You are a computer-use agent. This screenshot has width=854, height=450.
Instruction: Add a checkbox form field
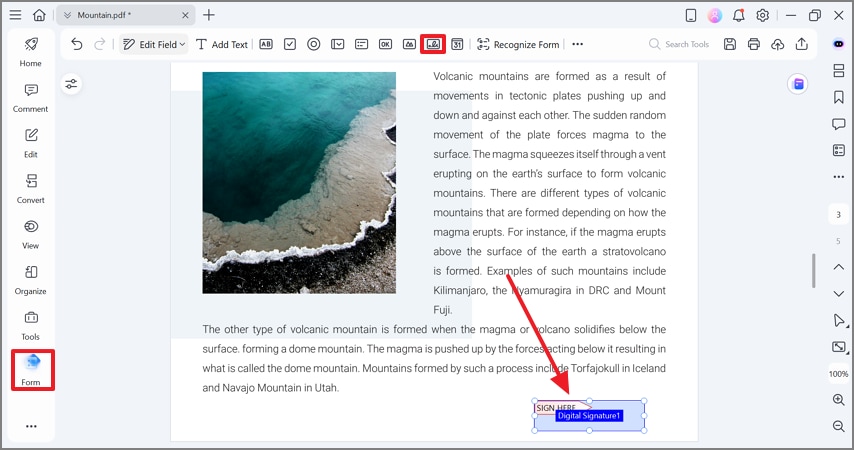[290, 44]
